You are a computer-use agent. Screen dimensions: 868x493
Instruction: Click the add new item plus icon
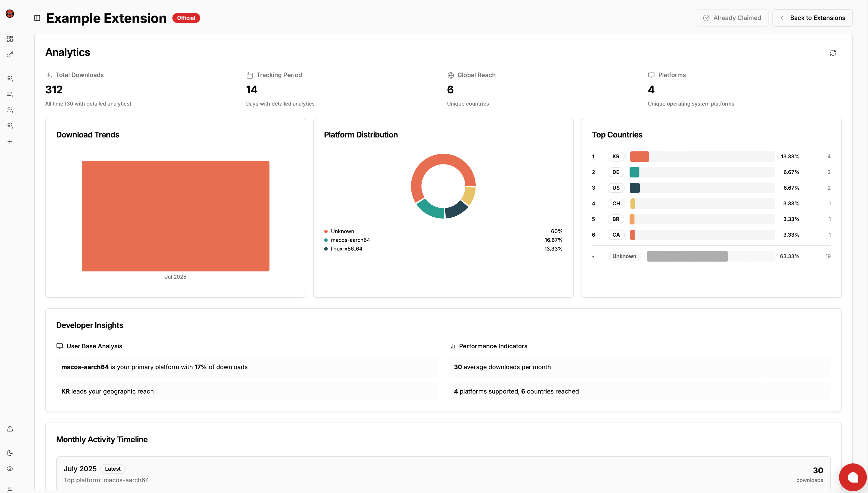tap(10, 142)
